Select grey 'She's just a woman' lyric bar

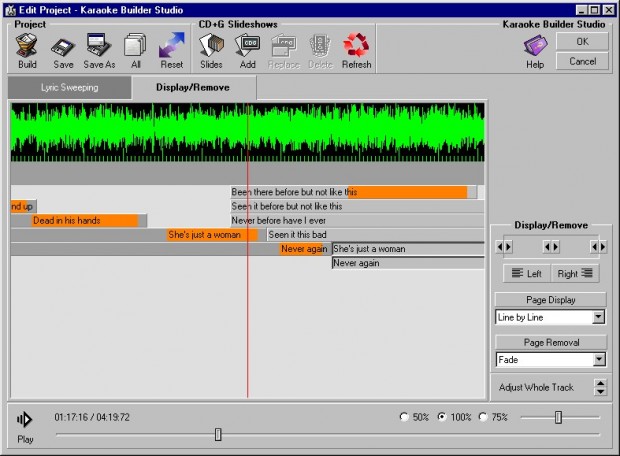pos(408,249)
